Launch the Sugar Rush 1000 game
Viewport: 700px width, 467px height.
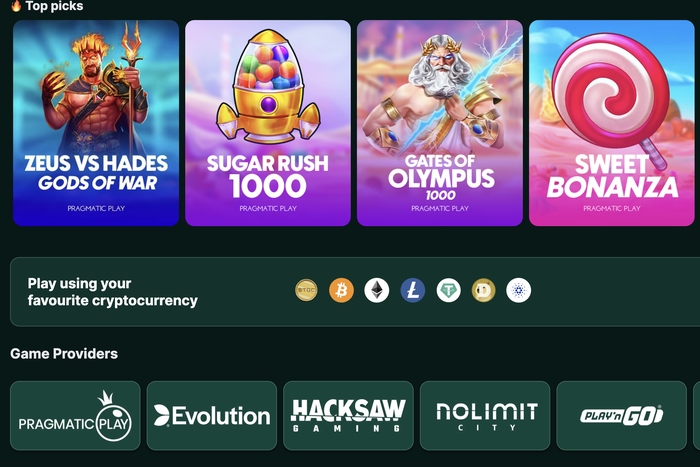pos(268,123)
